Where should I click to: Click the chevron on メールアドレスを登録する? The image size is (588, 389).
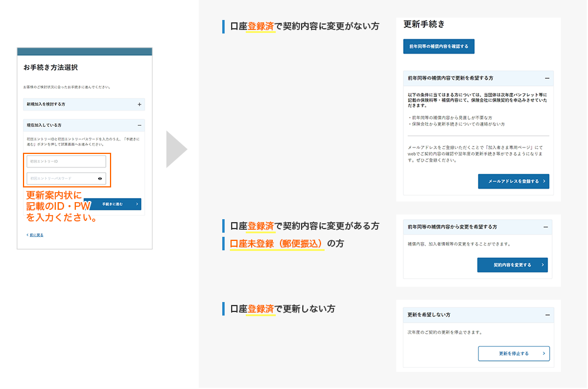point(545,182)
